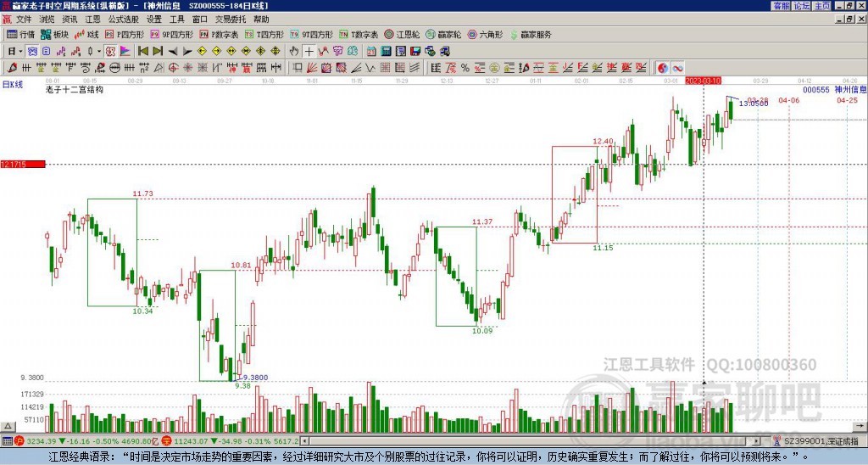Toggle the crosshair cursor tool
Viewport: 868px width, 465px height.
[x=309, y=52]
